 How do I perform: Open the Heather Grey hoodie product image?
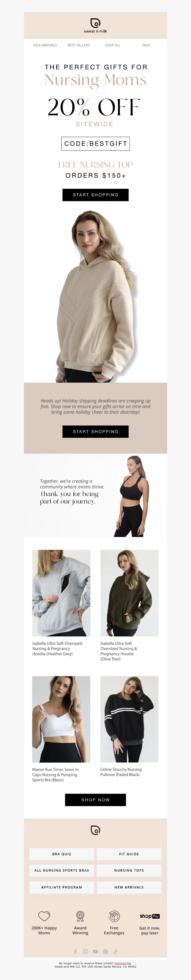pyautogui.click(x=61, y=593)
